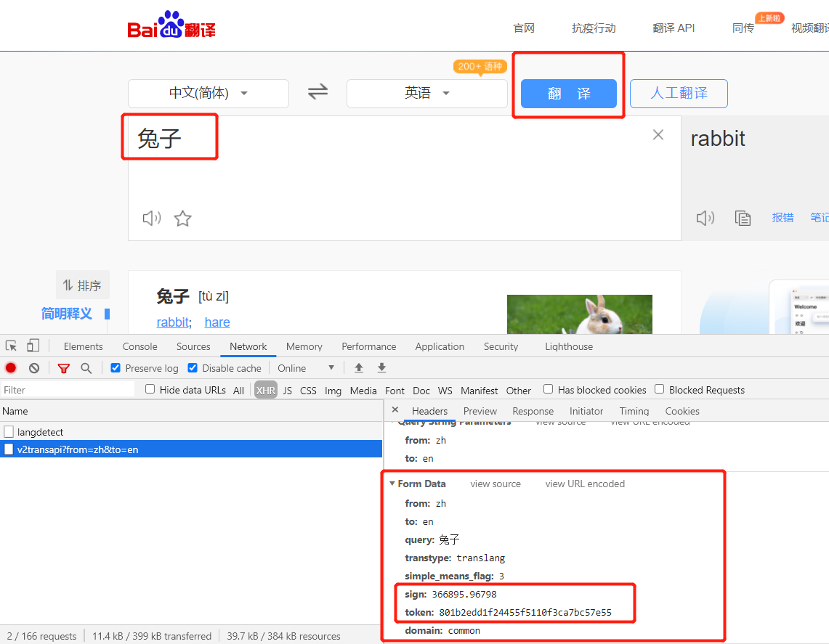829x644 pixels.
Task: Click the hare definition link
Action: coord(217,322)
